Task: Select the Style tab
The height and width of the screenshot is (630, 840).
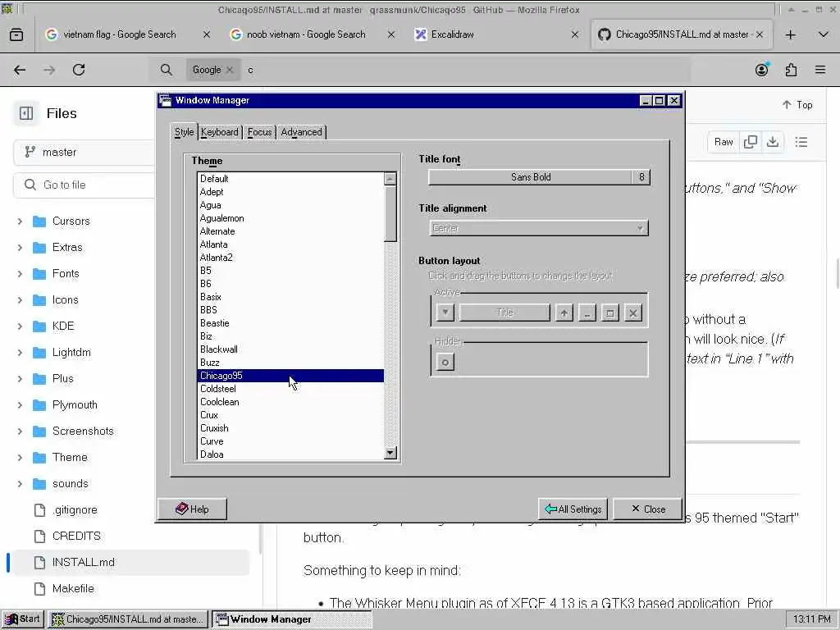Action: click(x=184, y=132)
